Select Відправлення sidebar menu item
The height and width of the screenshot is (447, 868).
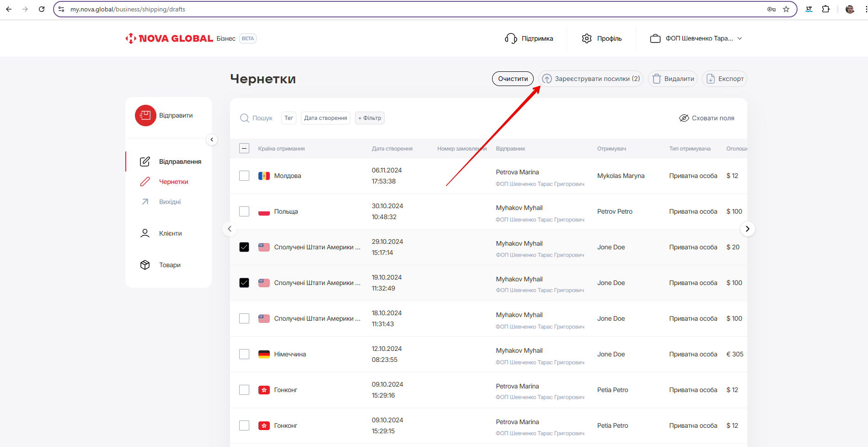tap(180, 162)
